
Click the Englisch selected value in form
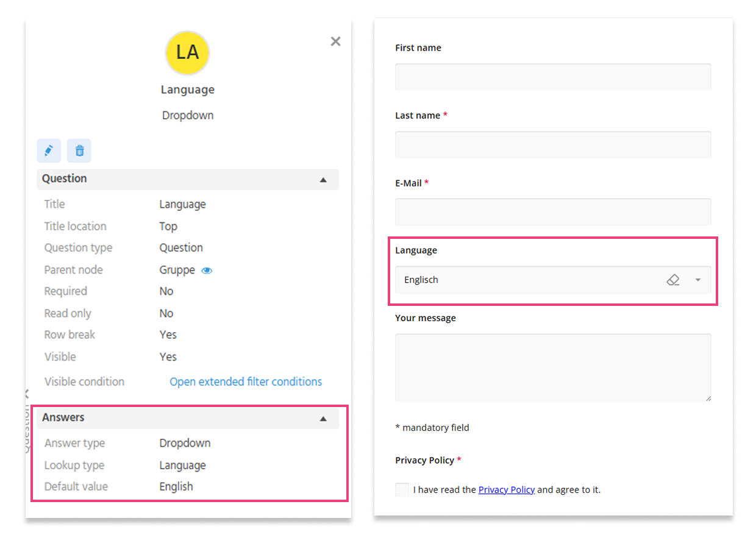421,280
